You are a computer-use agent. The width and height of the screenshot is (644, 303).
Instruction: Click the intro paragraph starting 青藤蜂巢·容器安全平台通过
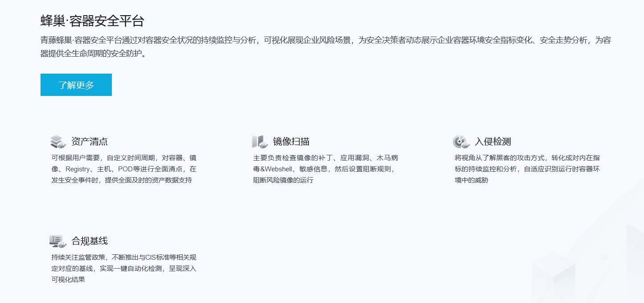(326, 47)
